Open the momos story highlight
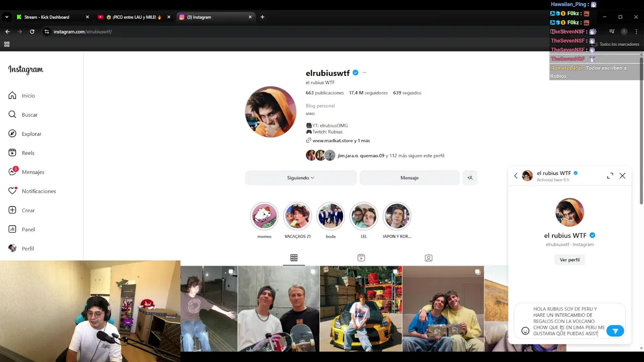 (x=264, y=216)
